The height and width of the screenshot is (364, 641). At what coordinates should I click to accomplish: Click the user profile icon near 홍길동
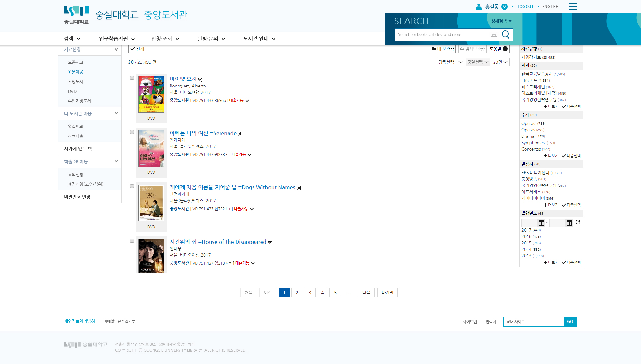pyautogui.click(x=479, y=6)
